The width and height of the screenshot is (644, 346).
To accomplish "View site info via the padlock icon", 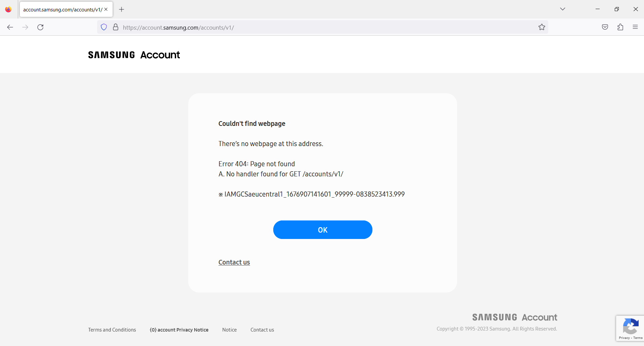I will pyautogui.click(x=115, y=27).
